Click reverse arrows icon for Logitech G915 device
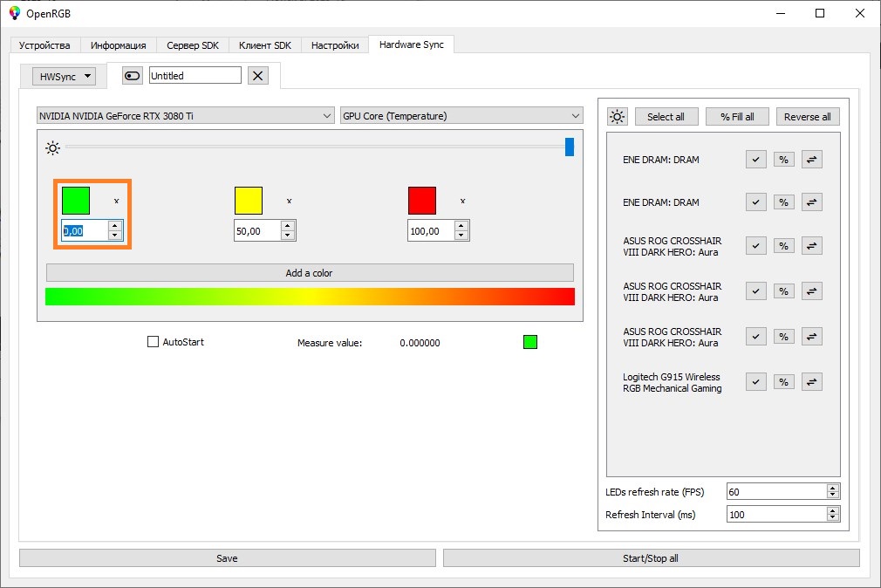 (x=811, y=382)
